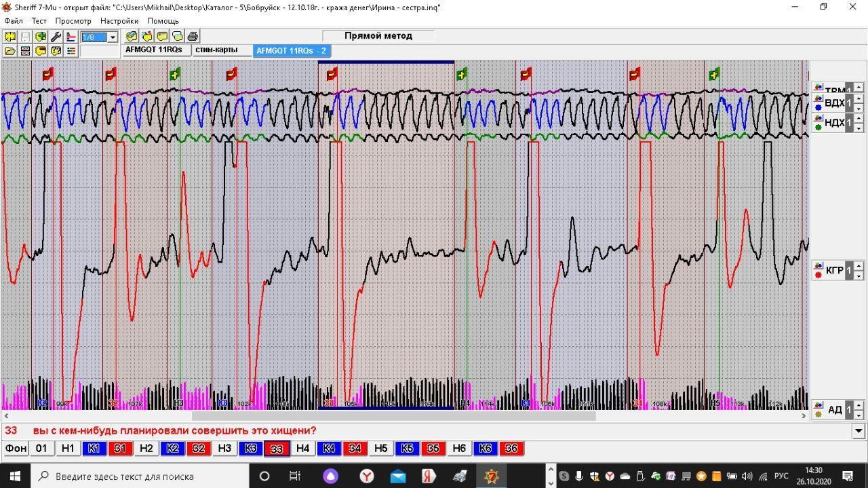The image size is (868, 488).
Task: Click the open folder toolbar icon
Action: coord(10,51)
